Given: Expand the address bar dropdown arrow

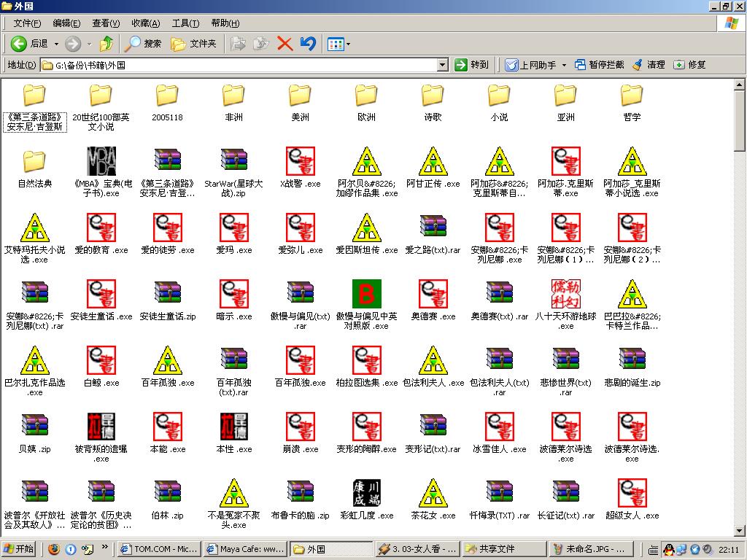Looking at the screenshot, I should coord(443,65).
